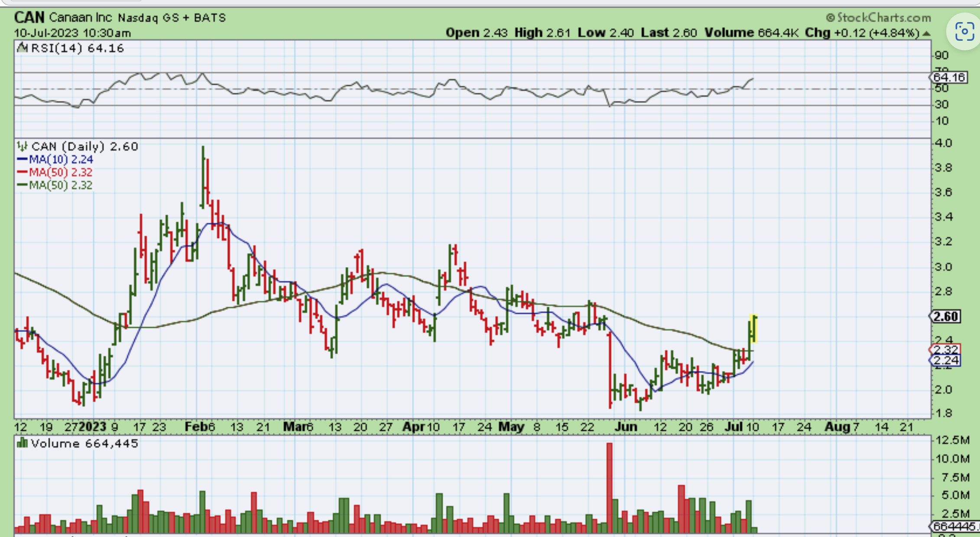Image resolution: width=980 pixels, height=537 pixels.
Task: Click the copyright symbol before StockCharts.com
Action: click(830, 18)
